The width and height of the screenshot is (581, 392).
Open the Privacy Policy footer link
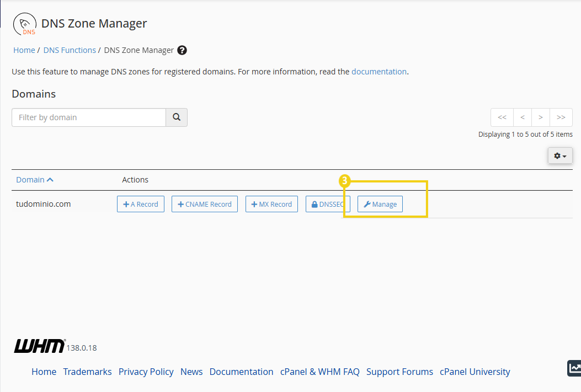pyautogui.click(x=146, y=372)
